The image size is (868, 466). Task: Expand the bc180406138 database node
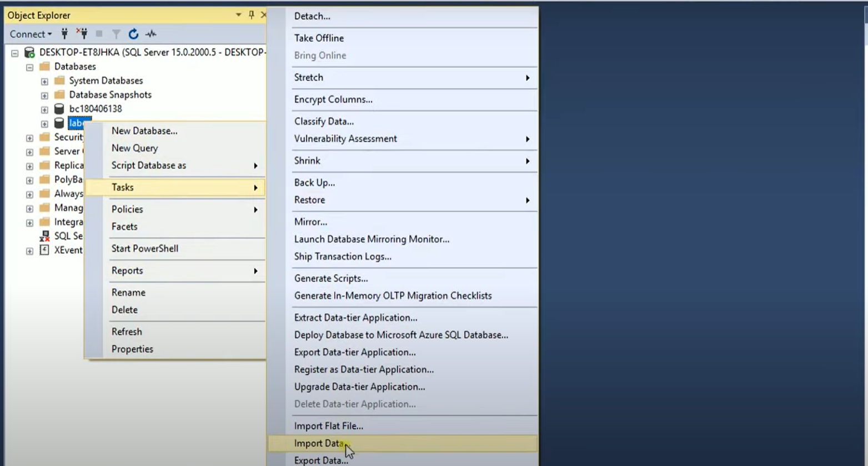coord(44,109)
